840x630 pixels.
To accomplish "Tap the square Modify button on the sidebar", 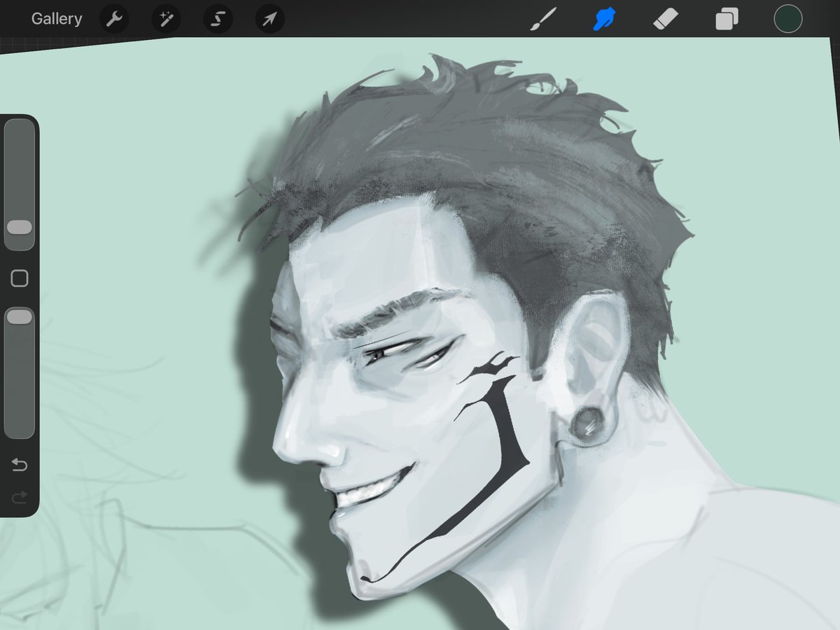I will point(20,279).
